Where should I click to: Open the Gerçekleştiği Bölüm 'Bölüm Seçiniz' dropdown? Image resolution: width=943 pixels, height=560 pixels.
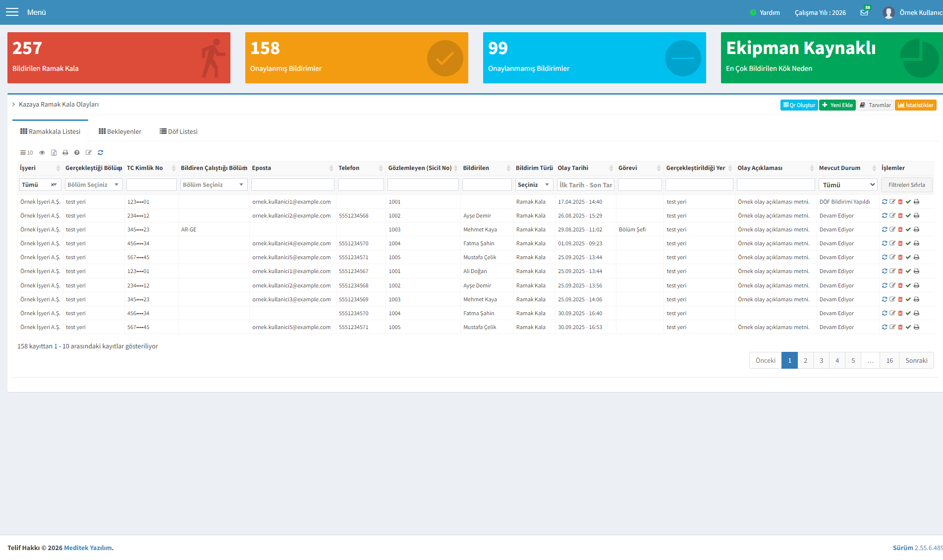94,185
